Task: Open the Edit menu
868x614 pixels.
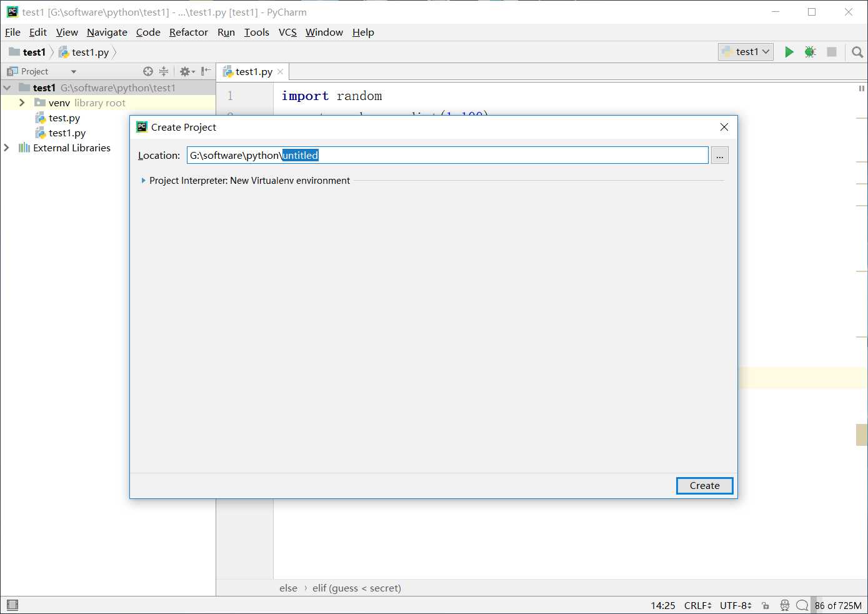Action: coord(38,33)
